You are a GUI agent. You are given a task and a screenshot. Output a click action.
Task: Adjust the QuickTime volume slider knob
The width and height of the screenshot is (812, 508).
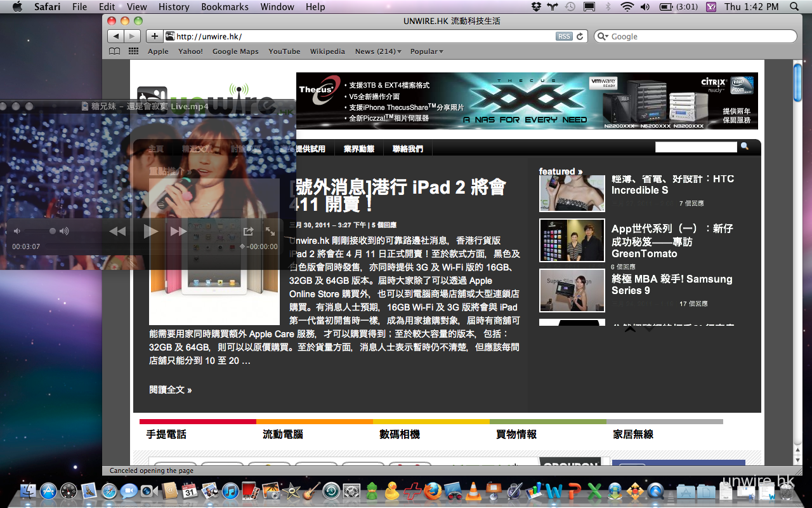point(53,231)
